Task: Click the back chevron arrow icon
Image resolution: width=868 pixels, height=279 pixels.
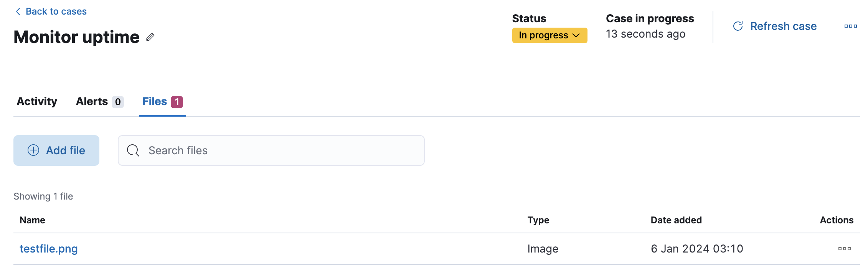Action: pyautogui.click(x=18, y=12)
